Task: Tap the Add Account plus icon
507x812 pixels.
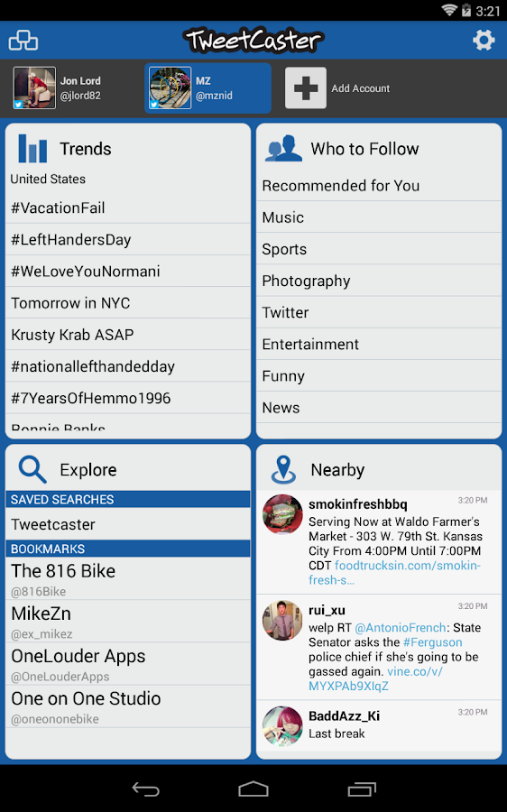Action: [306, 88]
